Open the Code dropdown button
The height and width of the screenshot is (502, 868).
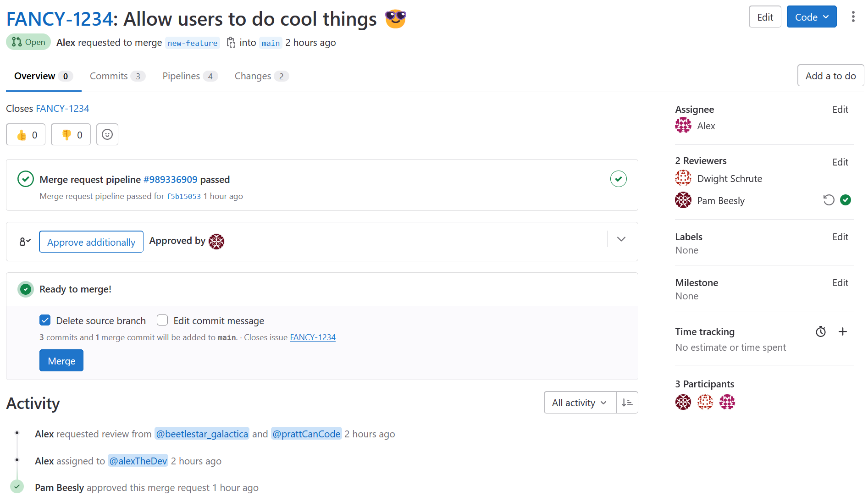tap(812, 17)
